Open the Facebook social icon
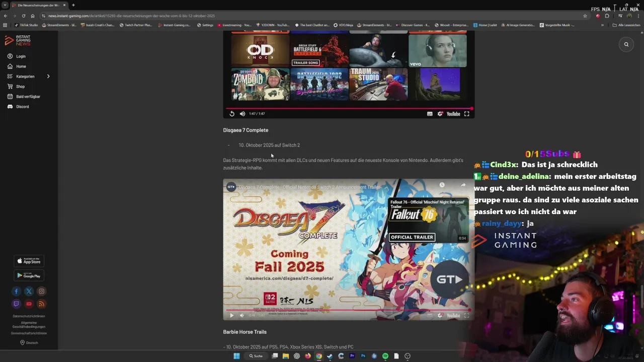This screenshot has width=644, height=362. [x=16, y=291]
